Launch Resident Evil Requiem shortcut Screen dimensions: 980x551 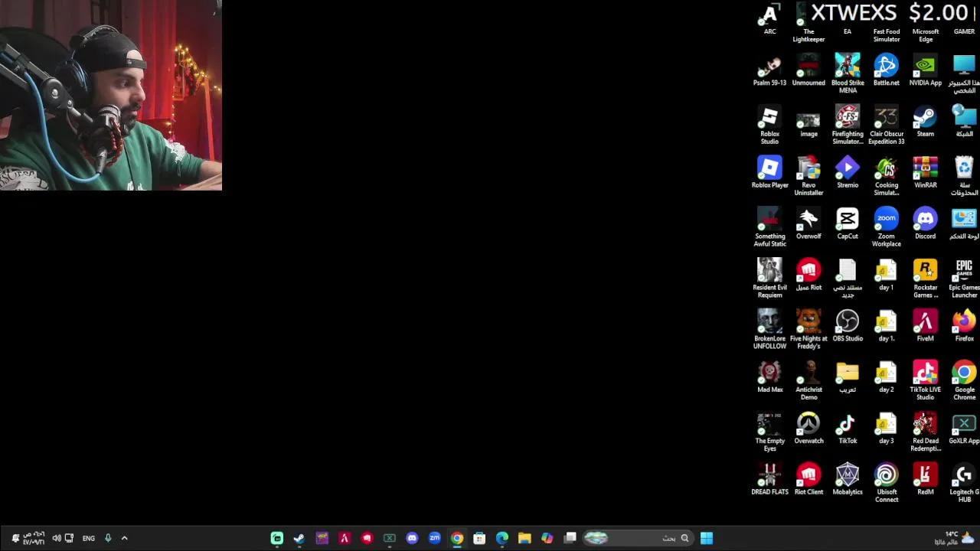pos(769,279)
